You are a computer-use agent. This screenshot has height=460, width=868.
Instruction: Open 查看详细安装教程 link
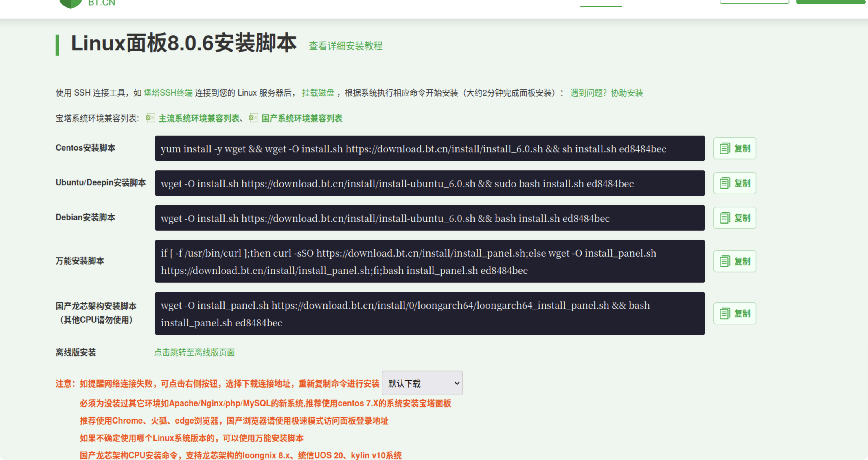[x=345, y=46]
